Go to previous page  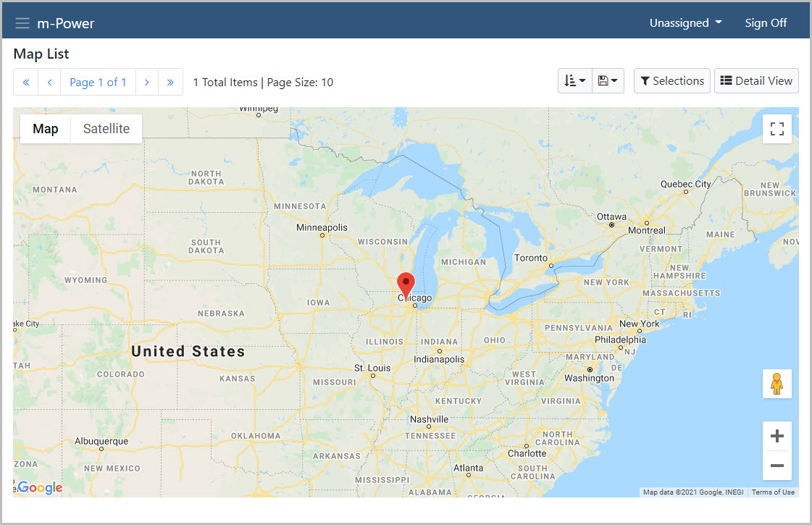pyautogui.click(x=50, y=83)
